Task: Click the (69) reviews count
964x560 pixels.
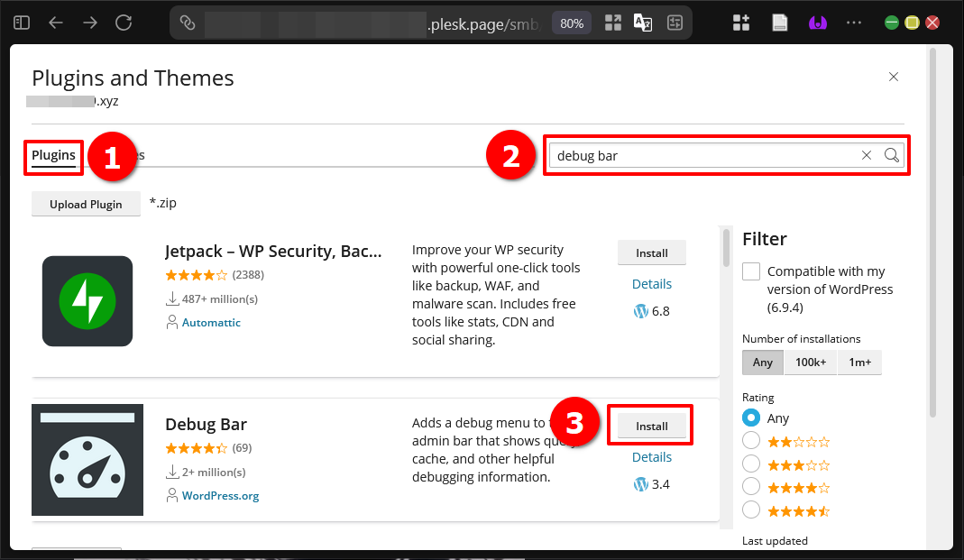Action: coord(243,449)
